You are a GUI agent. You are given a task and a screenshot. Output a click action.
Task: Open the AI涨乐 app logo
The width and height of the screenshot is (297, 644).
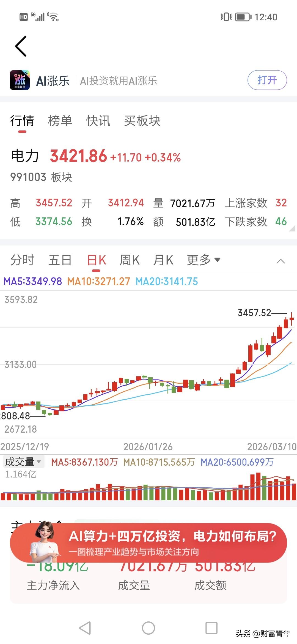click(20, 80)
